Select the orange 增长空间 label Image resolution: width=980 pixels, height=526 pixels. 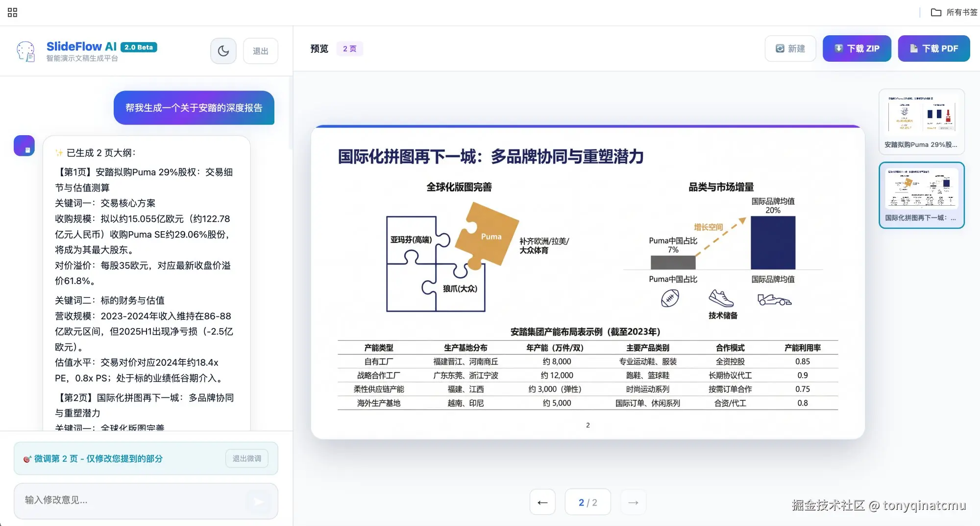pos(708,227)
